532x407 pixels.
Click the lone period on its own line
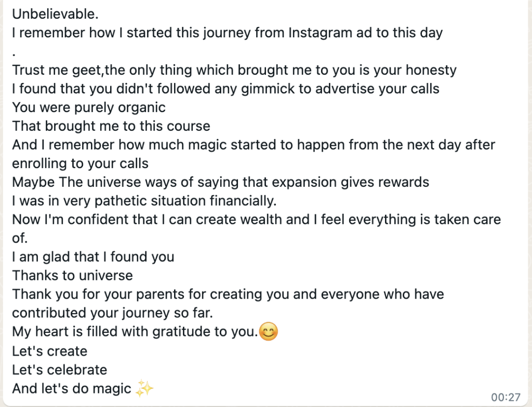click(x=15, y=51)
